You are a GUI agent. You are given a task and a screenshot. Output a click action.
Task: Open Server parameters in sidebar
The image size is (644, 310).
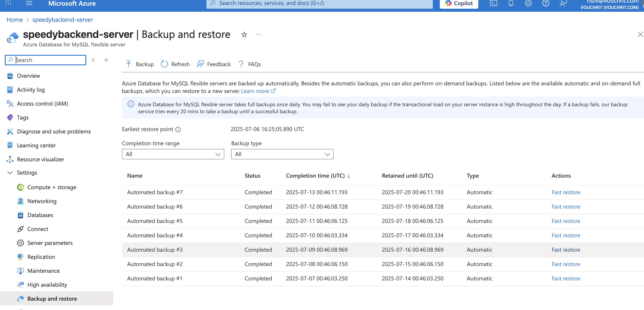[x=50, y=243]
